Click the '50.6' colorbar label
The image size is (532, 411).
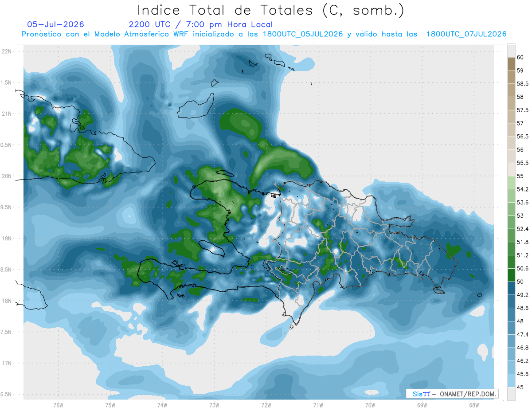523,268
